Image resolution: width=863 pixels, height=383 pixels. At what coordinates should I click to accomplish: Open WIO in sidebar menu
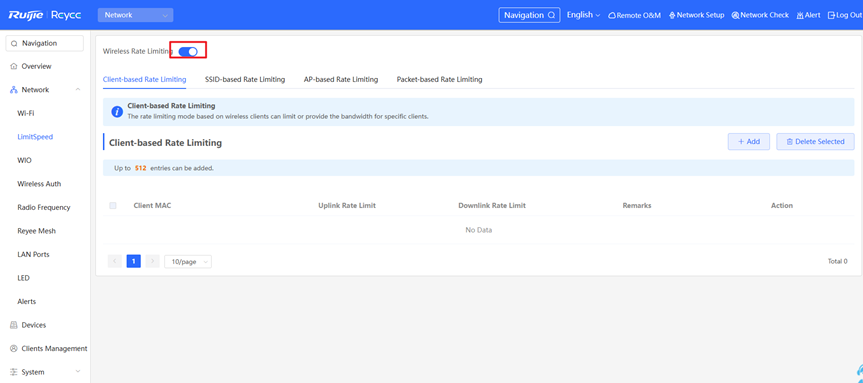[x=24, y=161]
